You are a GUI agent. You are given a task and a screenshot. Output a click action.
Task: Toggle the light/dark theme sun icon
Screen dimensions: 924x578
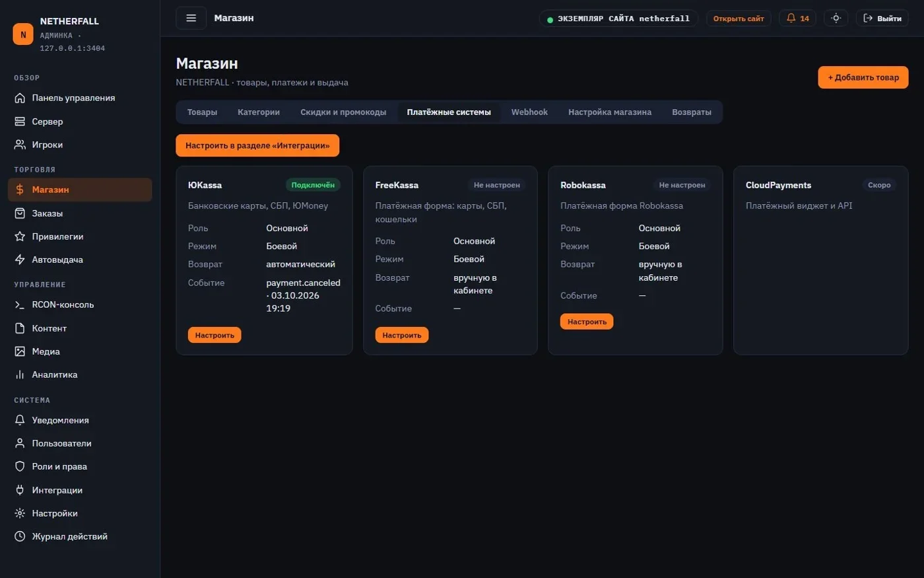836,18
